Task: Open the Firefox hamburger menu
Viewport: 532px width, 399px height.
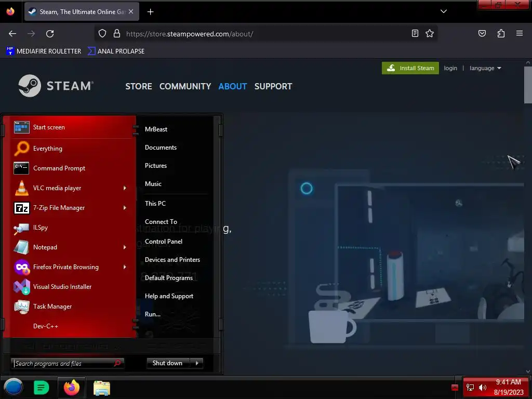Action: point(519,33)
